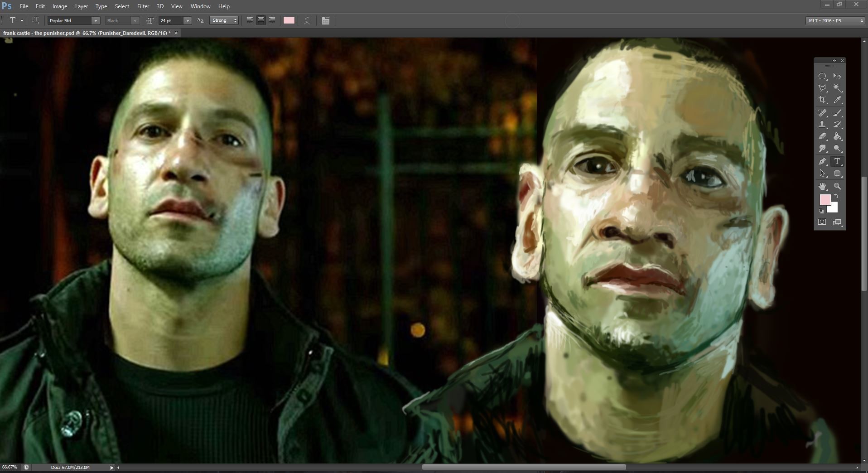Open the View menu
This screenshot has width=868, height=473.
click(x=177, y=6)
